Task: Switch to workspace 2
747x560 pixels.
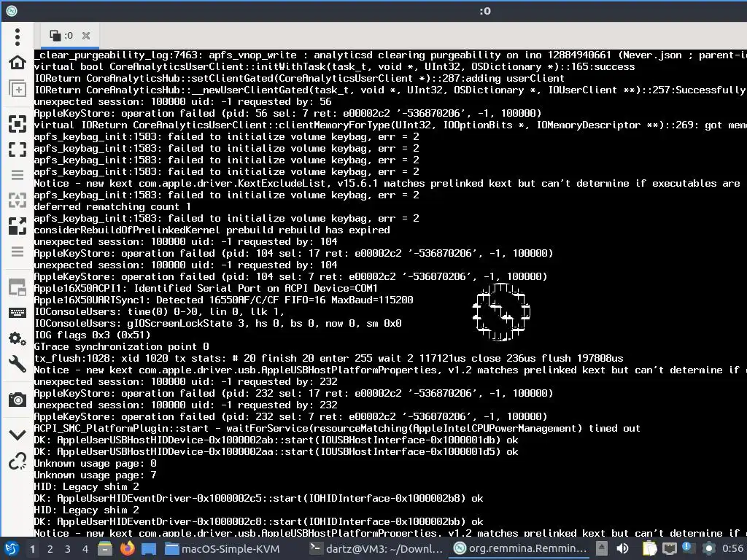Action: point(50,549)
